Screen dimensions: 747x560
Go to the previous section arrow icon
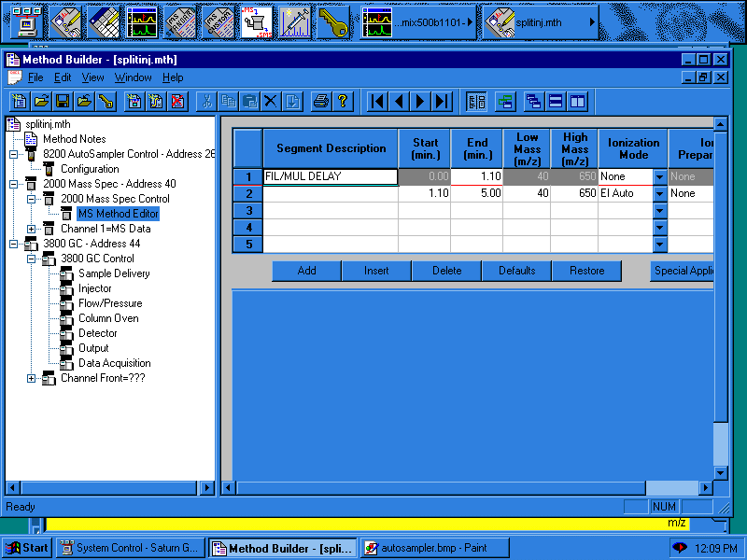[x=399, y=102]
